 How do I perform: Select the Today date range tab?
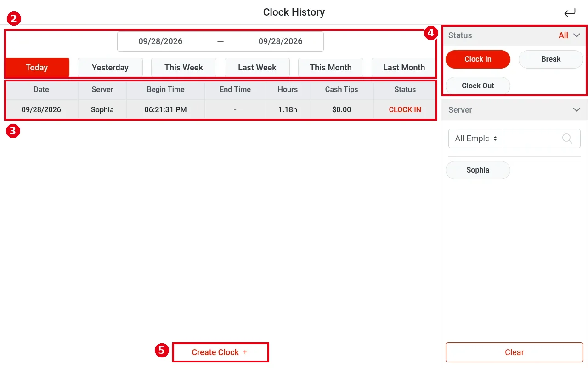click(x=37, y=67)
